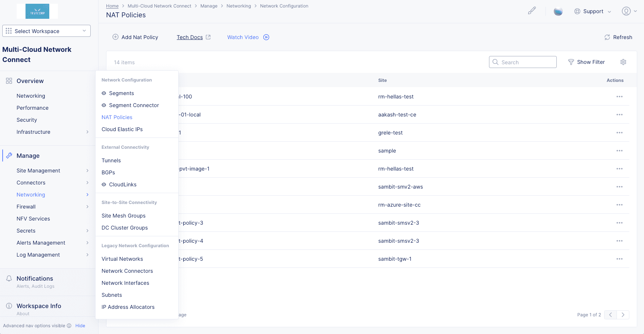Viewport: 644px width, 334px height.
Task: Select Cloud Elastic IPs menu item
Action: coord(122,129)
